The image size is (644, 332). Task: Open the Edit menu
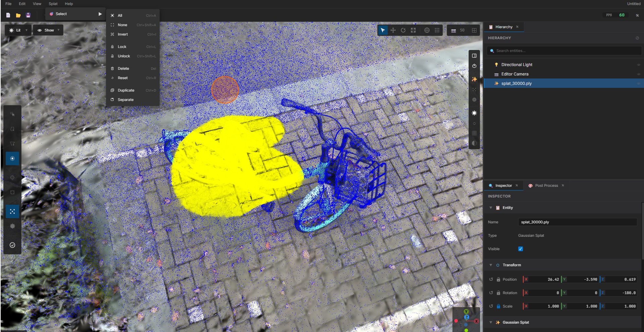[x=22, y=4]
